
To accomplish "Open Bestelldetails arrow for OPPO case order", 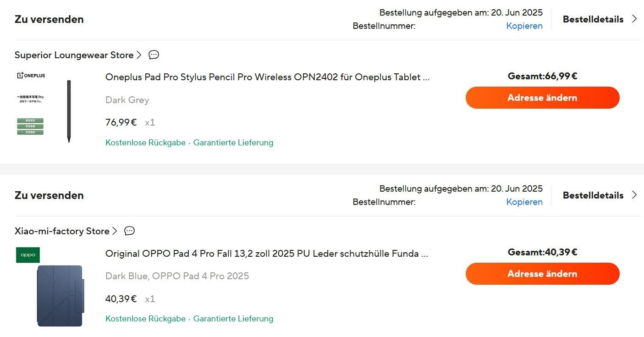I will (634, 195).
